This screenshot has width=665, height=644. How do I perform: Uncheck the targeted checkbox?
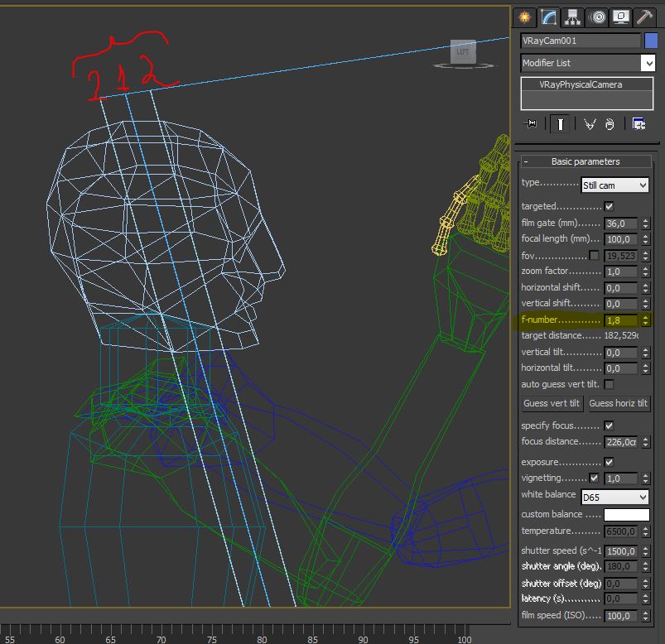click(x=609, y=206)
